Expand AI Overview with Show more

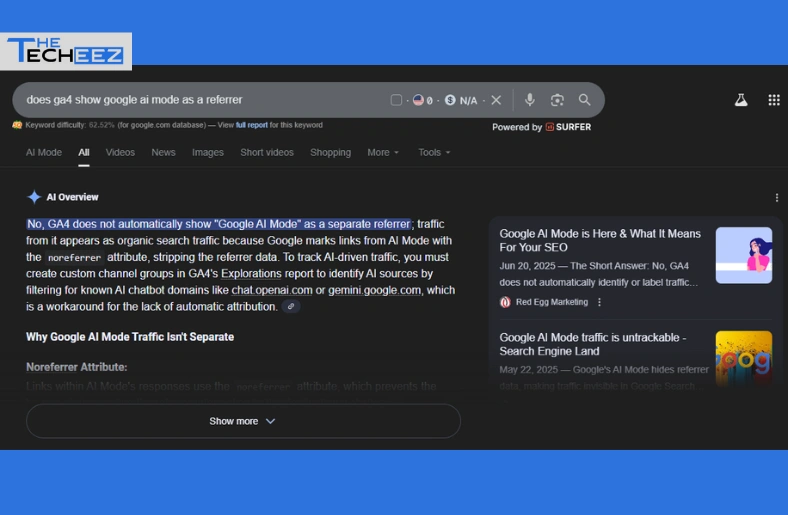(243, 421)
